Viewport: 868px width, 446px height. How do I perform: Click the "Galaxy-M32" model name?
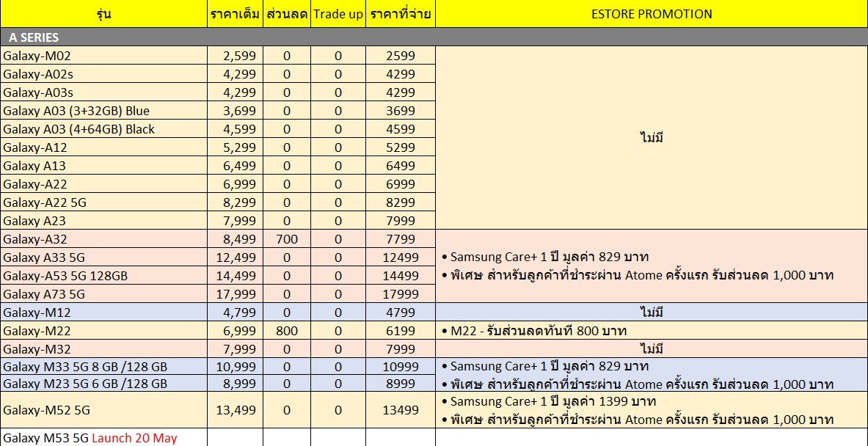coord(37,349)
